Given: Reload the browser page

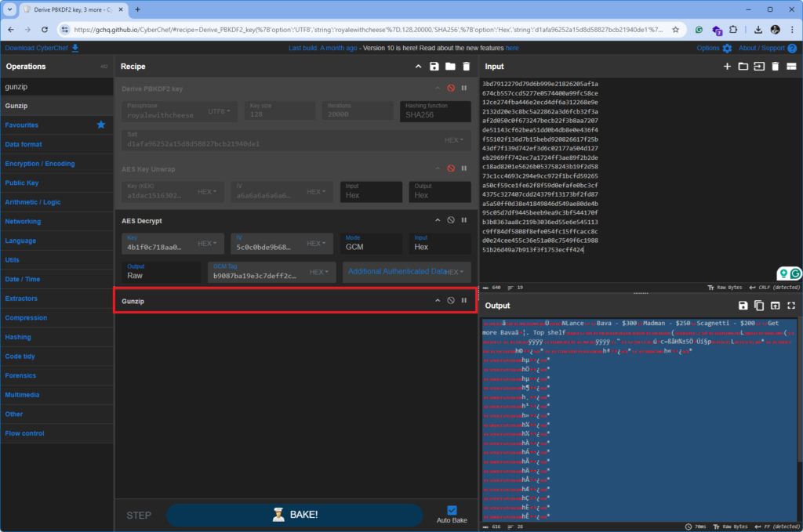Looking at the screenshot, I should 45,30.
